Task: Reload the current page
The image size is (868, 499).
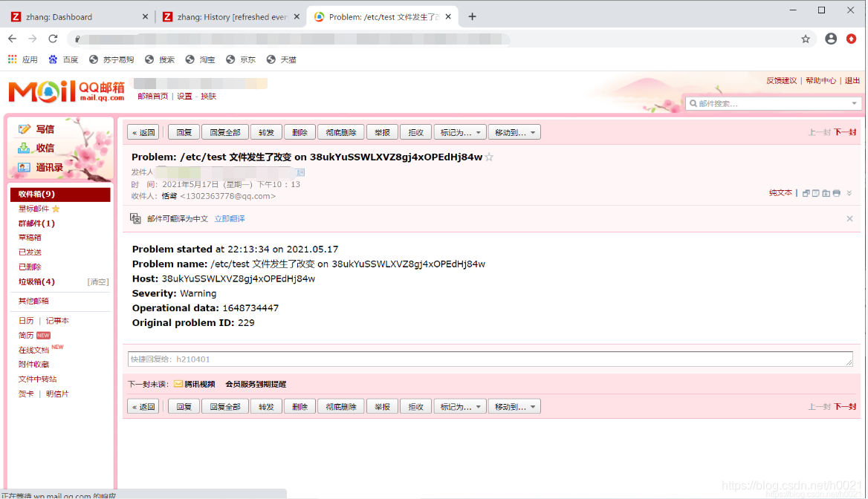Action: click(53, 39)
